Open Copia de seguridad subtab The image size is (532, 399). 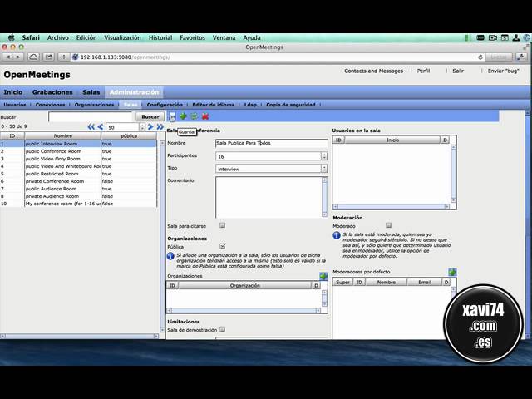pyautogui.click(x=291, y=105)
